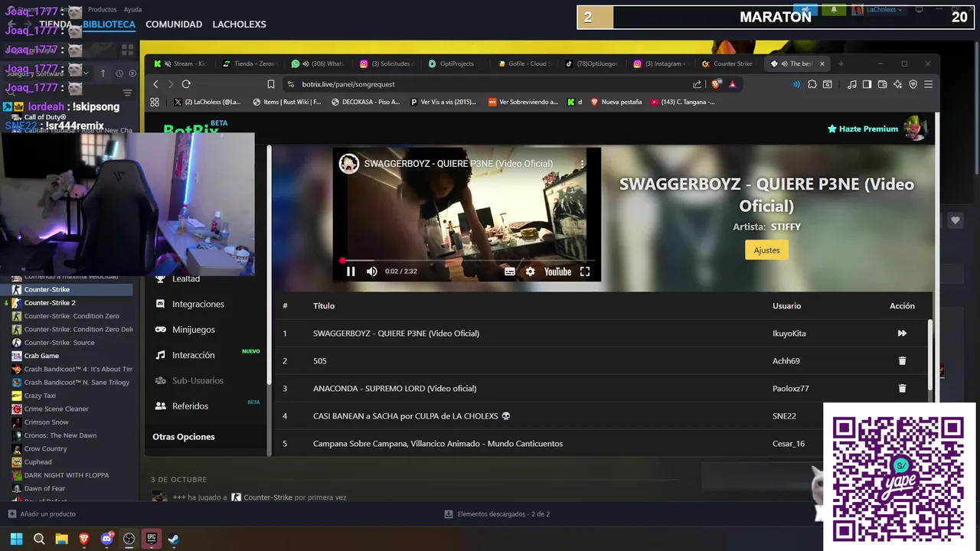Open the video's three-dot more menu

tap(582, 164)
